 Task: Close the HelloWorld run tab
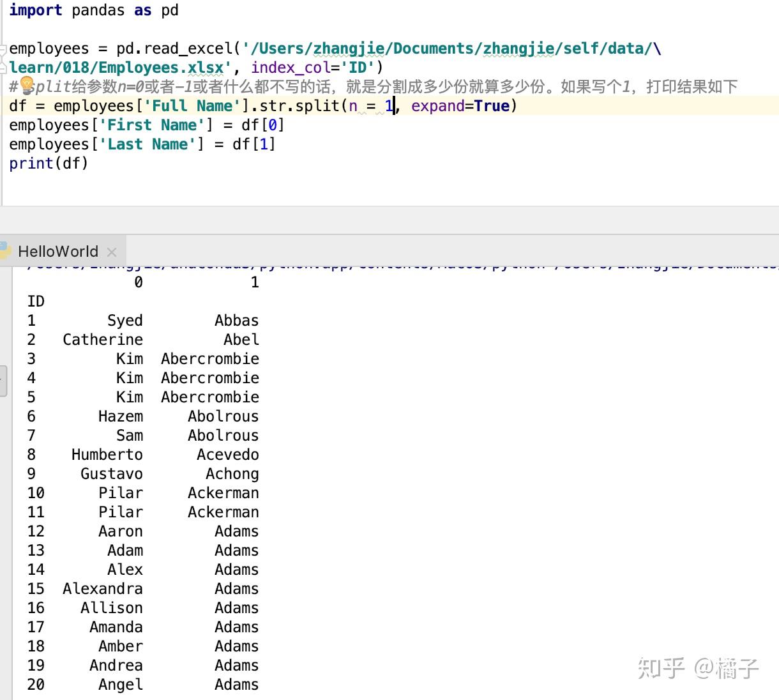[x=112, y=252]
